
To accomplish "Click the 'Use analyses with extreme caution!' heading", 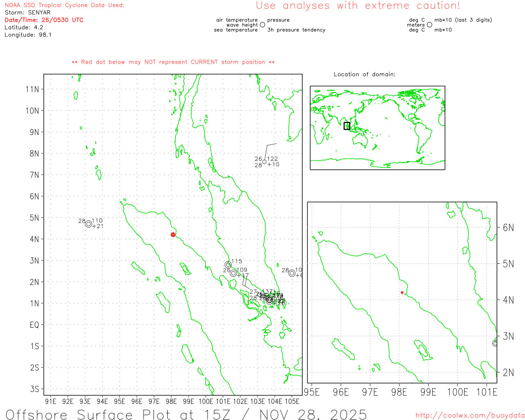I will (358, 6).
